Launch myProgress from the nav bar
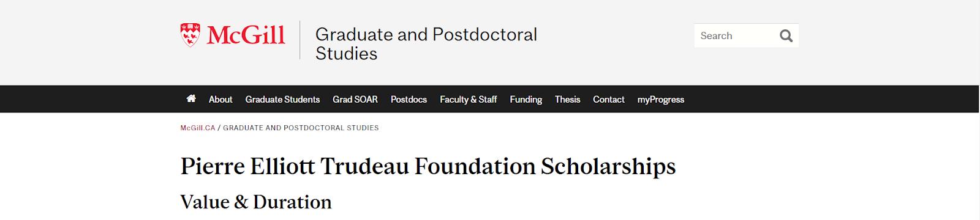Viewport: 980px width, 220px height. click(x=661, y=99)
